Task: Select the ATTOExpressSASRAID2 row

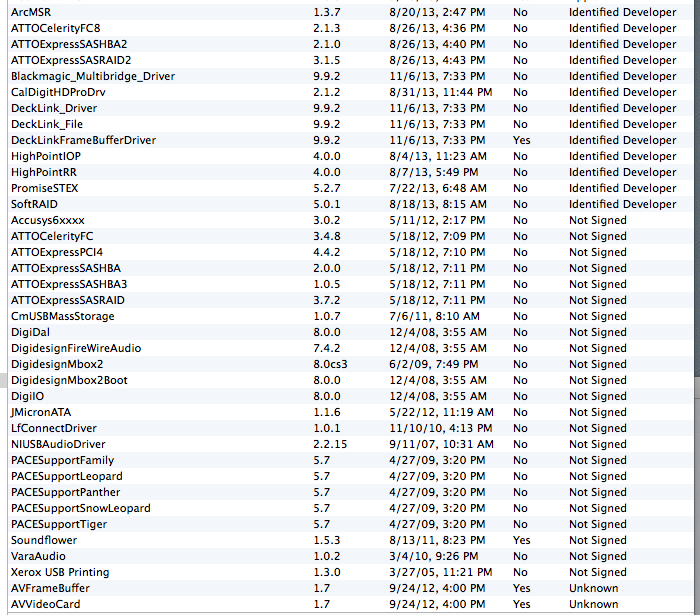Action: coord(350,60)
